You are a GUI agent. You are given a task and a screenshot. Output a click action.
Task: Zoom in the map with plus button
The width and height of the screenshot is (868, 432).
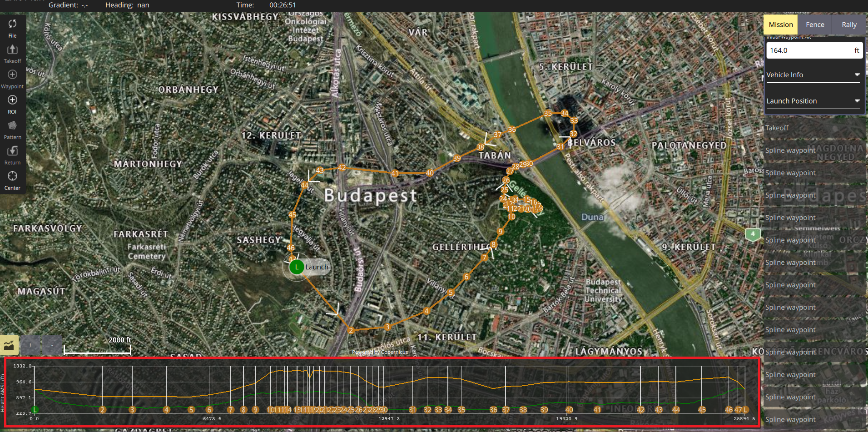(x=30, y=345)
